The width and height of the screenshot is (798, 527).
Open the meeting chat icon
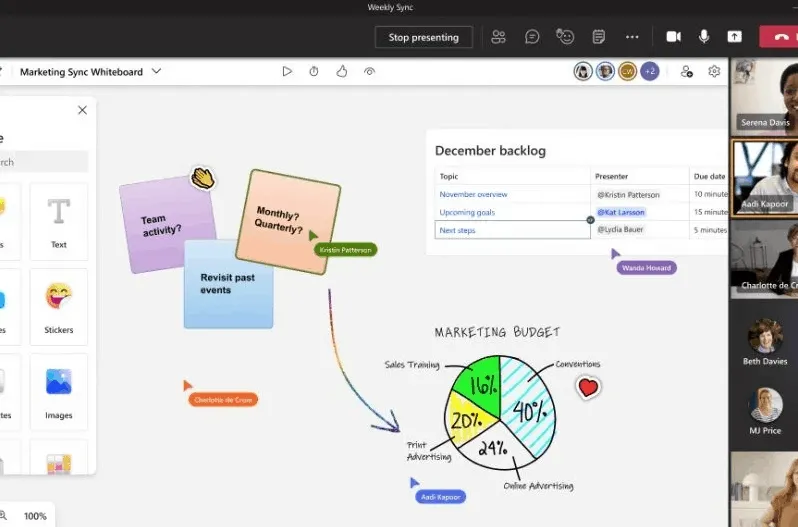532,37
